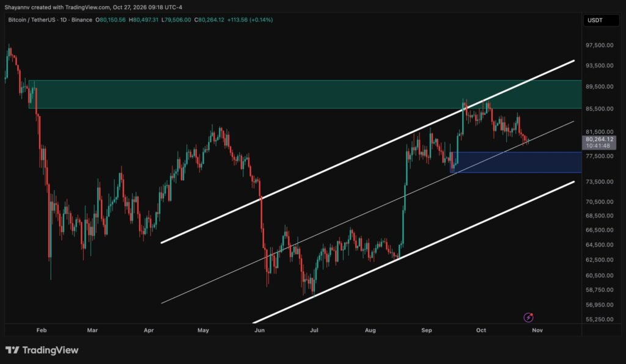The width and height of the screenshot is (626, 364).
Task: Click the change value +113.56 (+0.14%)
Action: coord(250,20)
